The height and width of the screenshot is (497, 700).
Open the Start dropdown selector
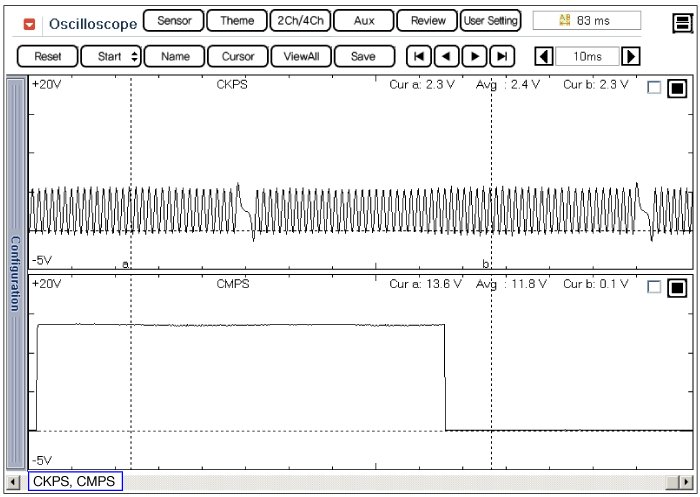111,56
